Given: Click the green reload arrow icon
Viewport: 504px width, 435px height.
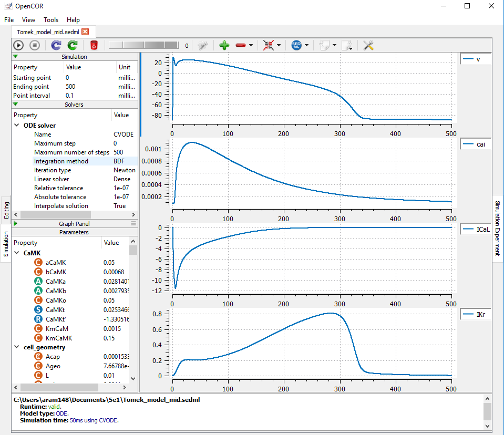Looking at the screenshot, I should click(73, 46).
